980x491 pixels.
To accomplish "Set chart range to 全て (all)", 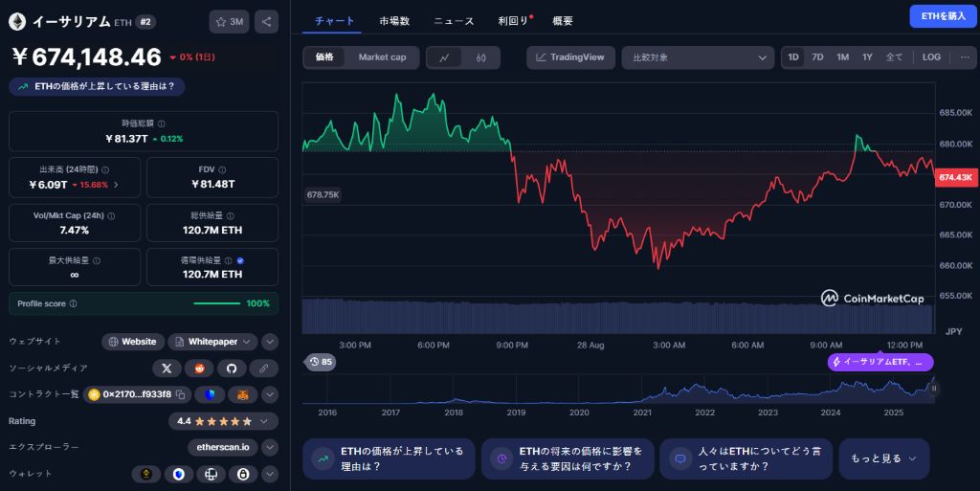I will coord(894,57).
